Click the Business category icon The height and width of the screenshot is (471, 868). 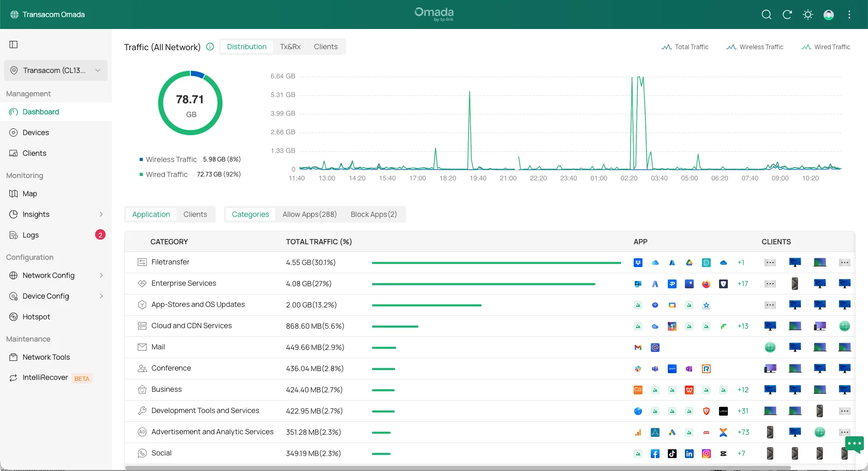pyautogui.click(x=142, y=390)
